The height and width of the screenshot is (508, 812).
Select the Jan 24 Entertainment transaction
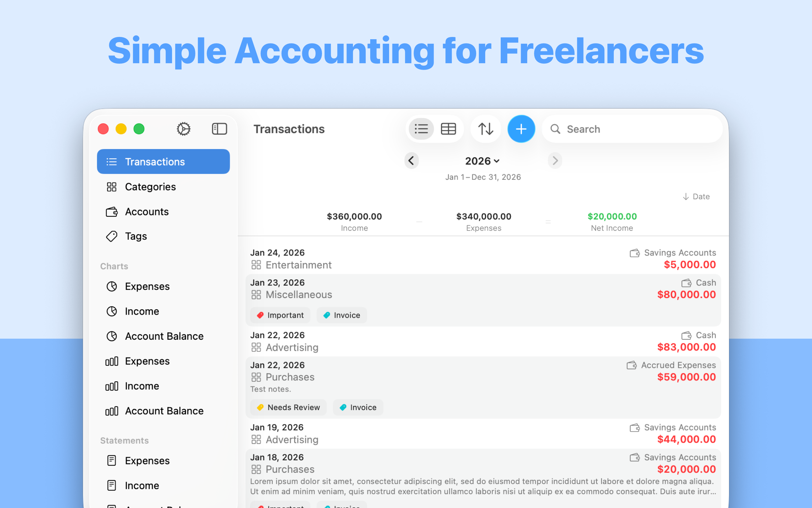pyautogui.click(x=483, y=259)
